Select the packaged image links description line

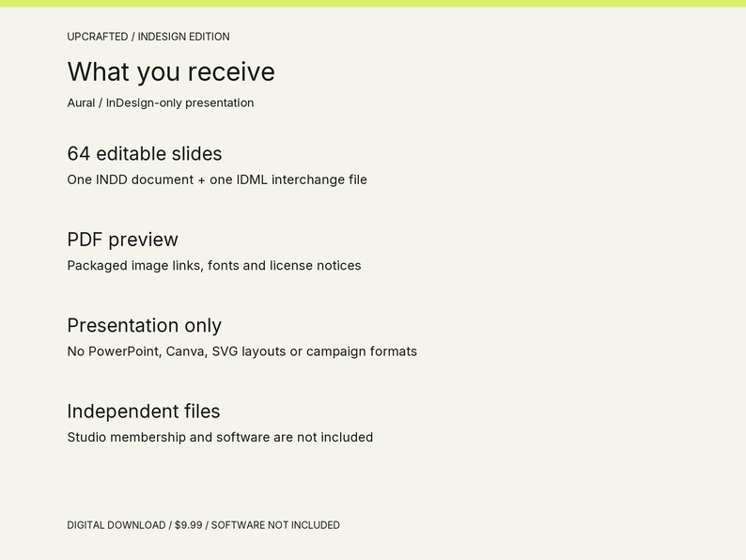point(214,266)
